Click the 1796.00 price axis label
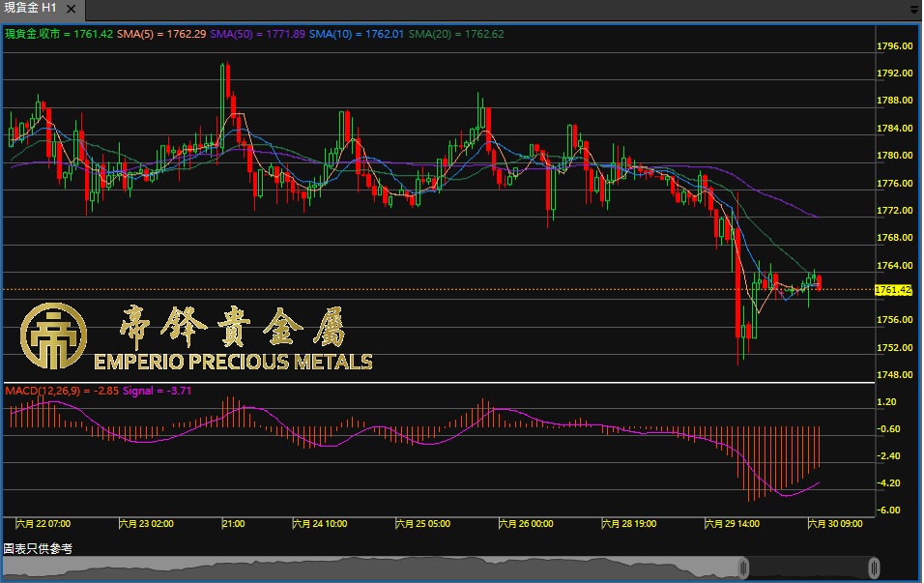Image resolution: width=924 pixels, height=583 pixels. point(894,46)
